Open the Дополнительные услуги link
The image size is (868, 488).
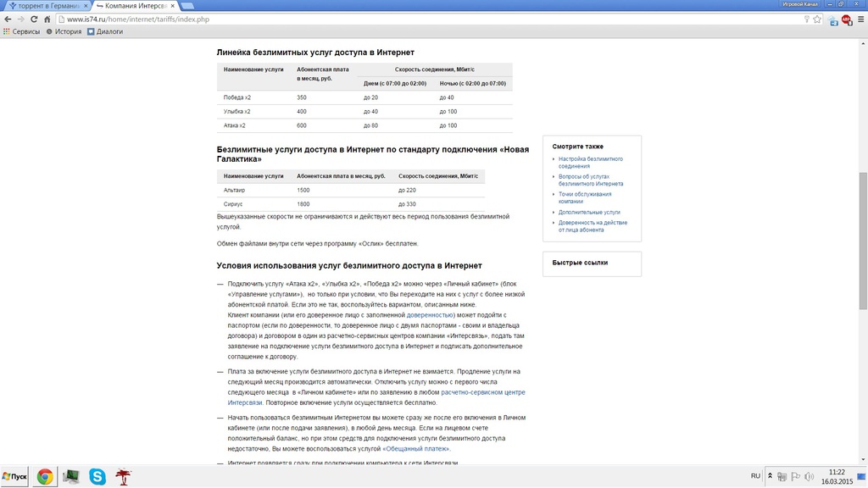click(x=589, y=212)
